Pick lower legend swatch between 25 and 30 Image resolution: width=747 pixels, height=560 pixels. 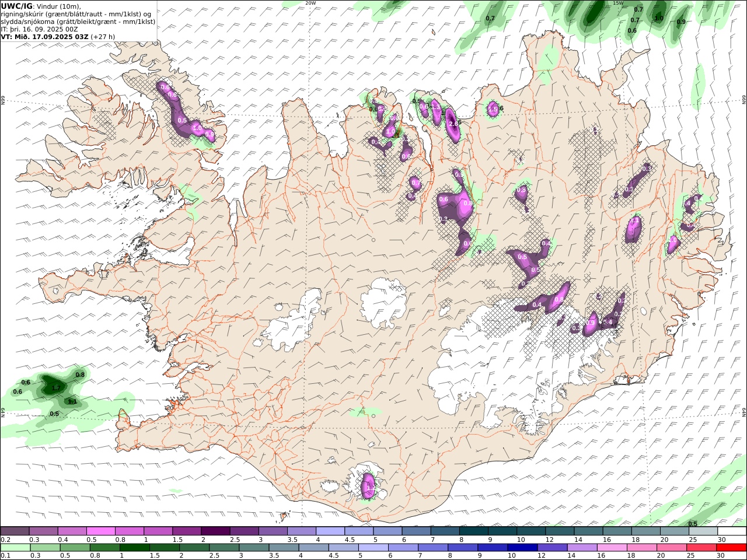[702, 548]
